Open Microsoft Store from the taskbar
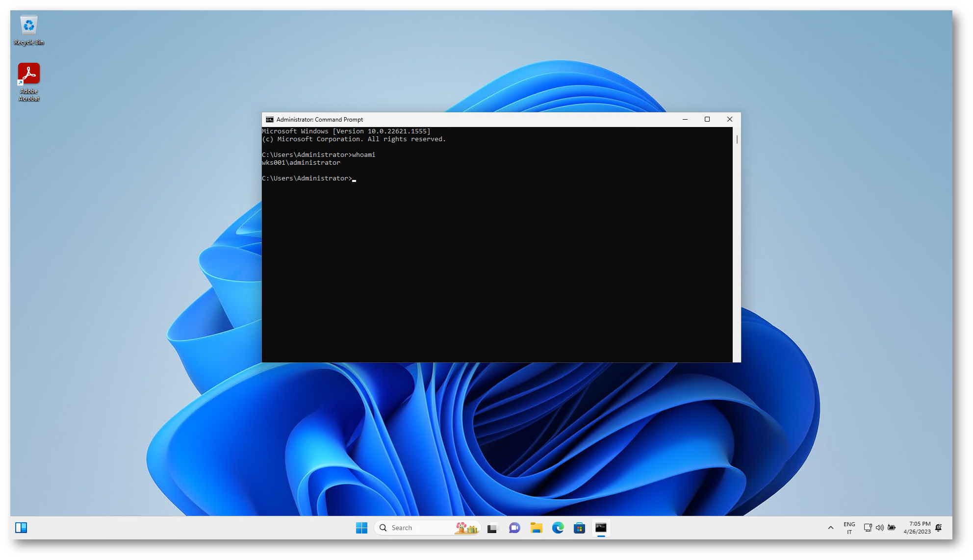The width and height of the screenshot is (973, 560). point(579,528)
